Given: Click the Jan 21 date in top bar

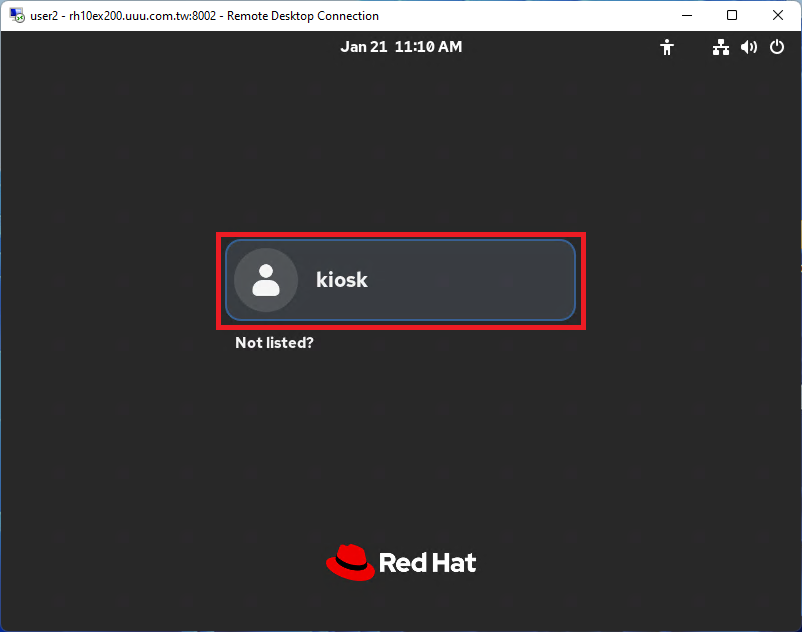Looking at the screenshot, I should 361,47.
